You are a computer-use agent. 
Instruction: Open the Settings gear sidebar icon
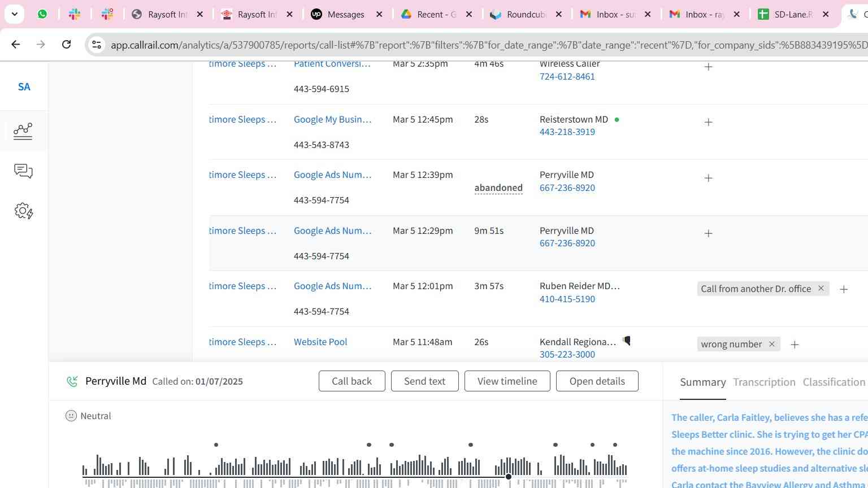point(24,211)
